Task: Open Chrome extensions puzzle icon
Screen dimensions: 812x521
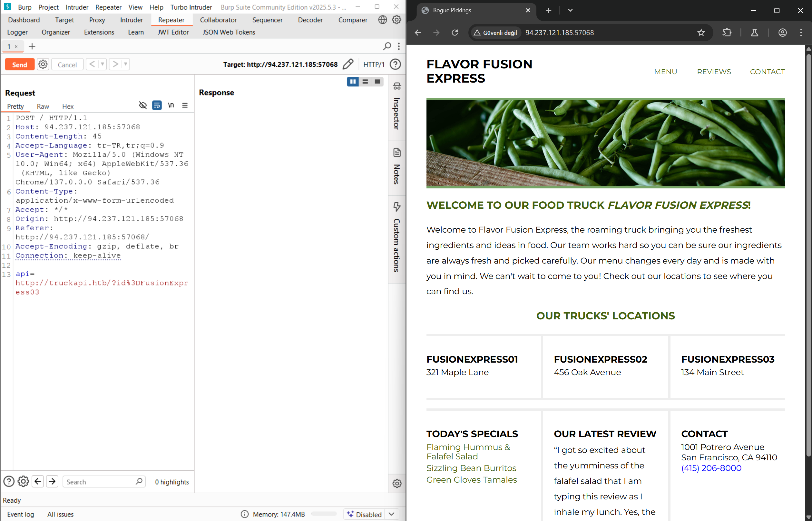Action: (x=727, y=33)
